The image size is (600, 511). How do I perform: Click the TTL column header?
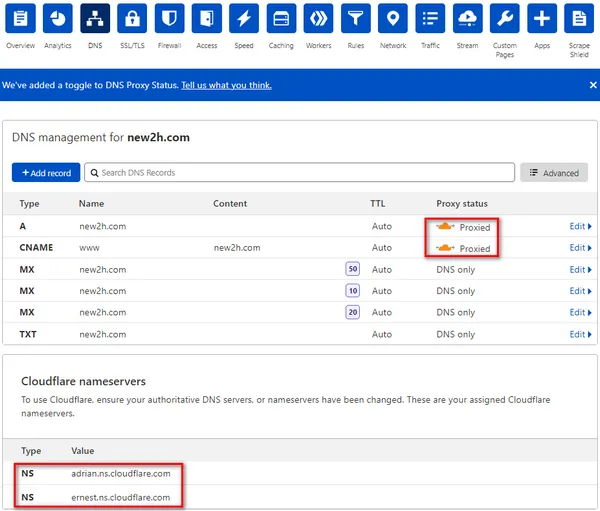378,204
